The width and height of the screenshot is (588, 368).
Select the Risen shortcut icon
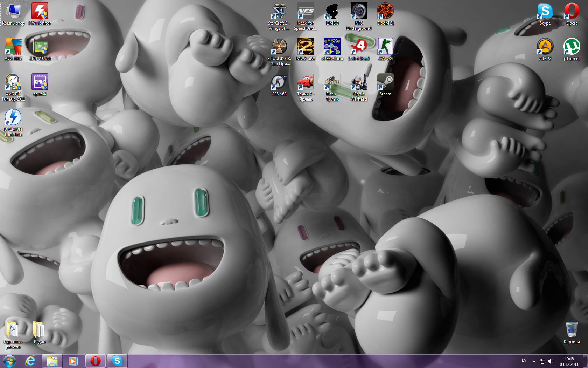click(x=332, y=87)
